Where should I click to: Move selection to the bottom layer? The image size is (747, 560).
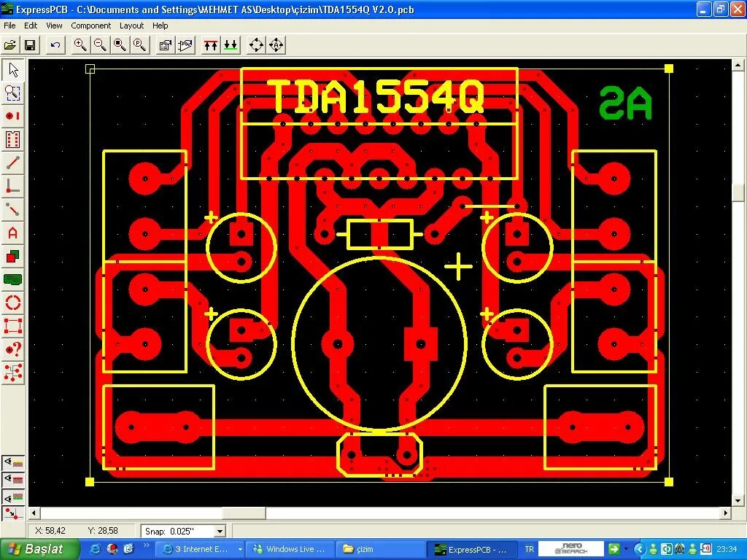(x=231, y=45)
